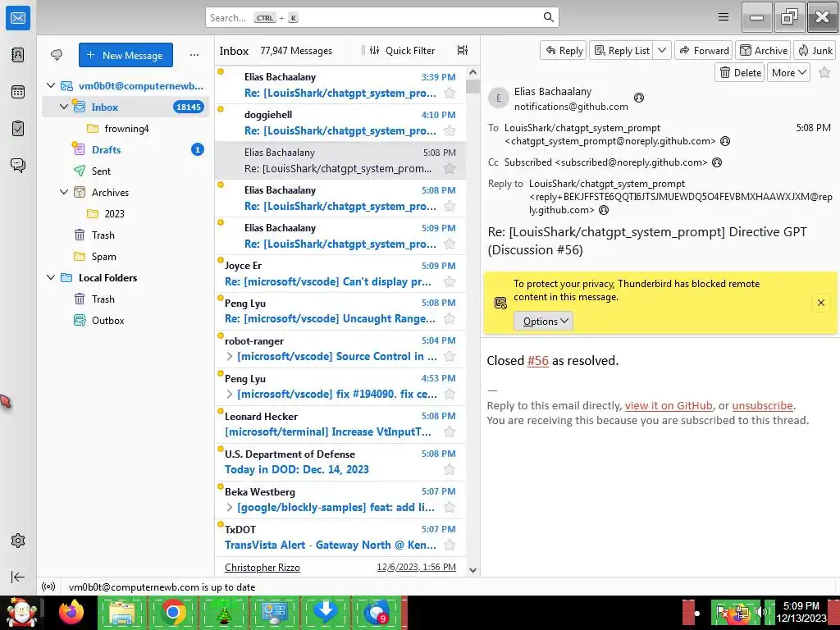
Task: Open remote content Options dropdown
Action: (x=544, y=321)
